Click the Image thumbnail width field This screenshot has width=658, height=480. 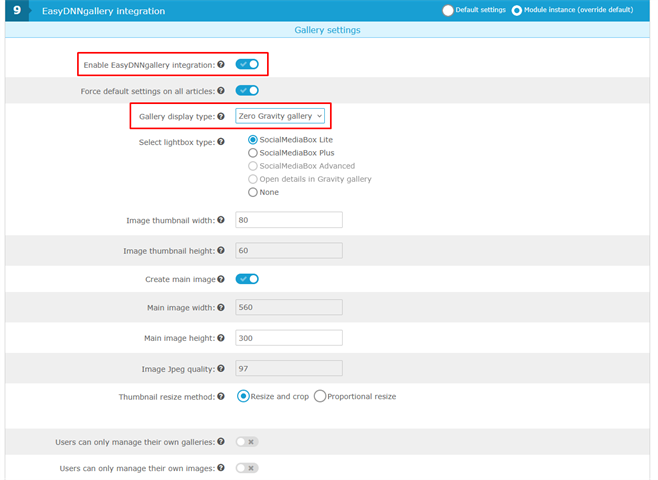(289, 220)
